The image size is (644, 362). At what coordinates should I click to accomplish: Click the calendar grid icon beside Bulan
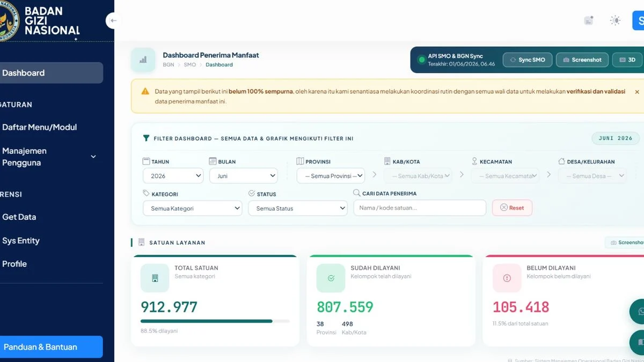click(x=213, y=161)
